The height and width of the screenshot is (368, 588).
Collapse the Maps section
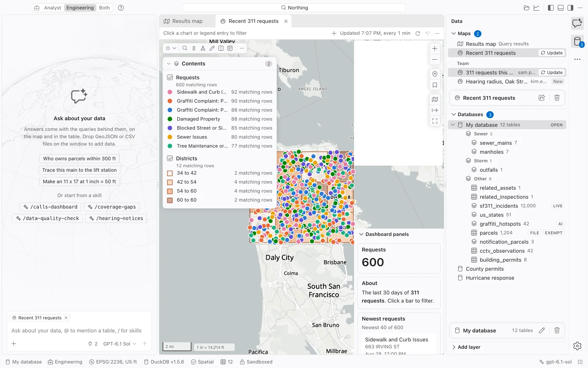[454, 34]
